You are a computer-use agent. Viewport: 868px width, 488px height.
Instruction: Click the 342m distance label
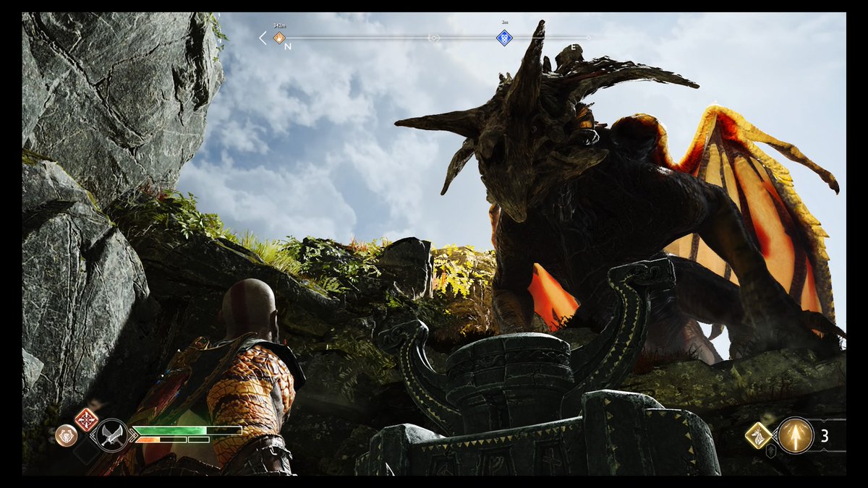pos(279,26)
